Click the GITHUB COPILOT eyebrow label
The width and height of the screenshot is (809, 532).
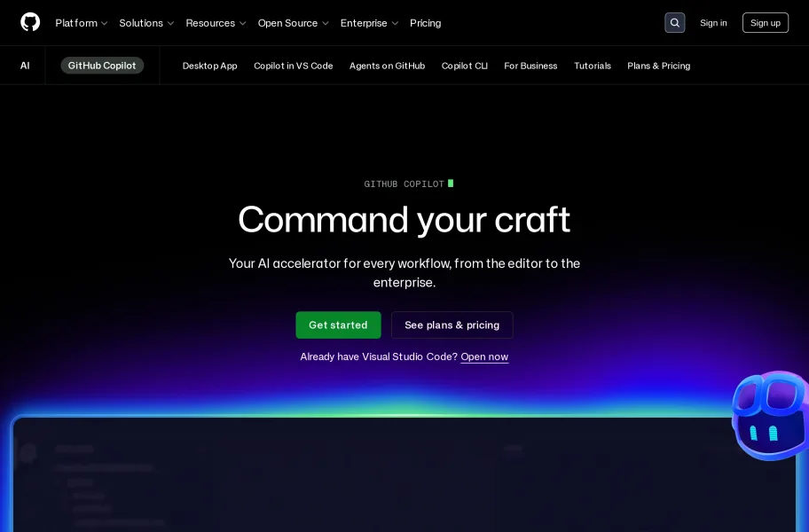coord(404,184)
